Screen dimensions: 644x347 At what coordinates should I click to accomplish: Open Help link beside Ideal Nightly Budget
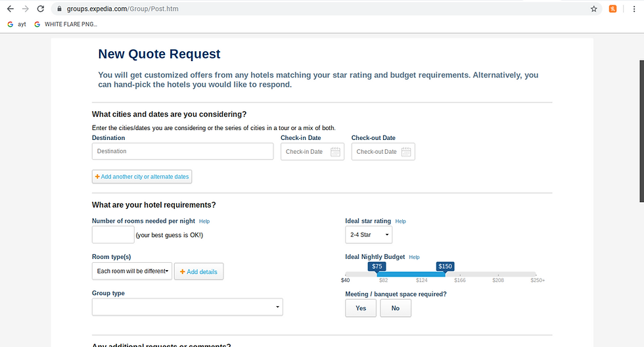point(414,257)
